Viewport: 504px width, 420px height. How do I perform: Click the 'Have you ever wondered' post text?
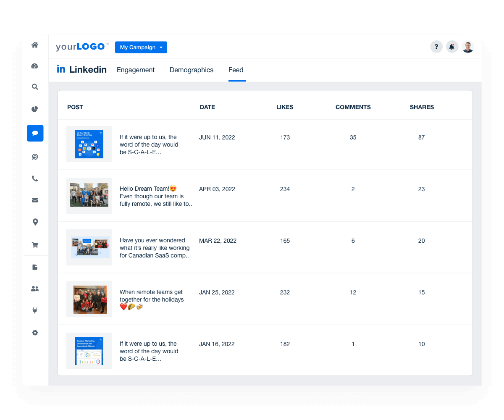point(155,248)
